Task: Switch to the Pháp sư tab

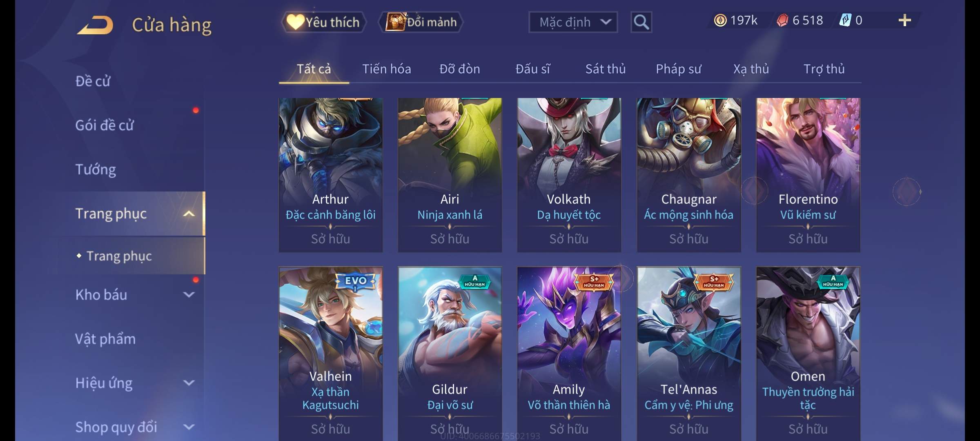Action: pos(678,69)
